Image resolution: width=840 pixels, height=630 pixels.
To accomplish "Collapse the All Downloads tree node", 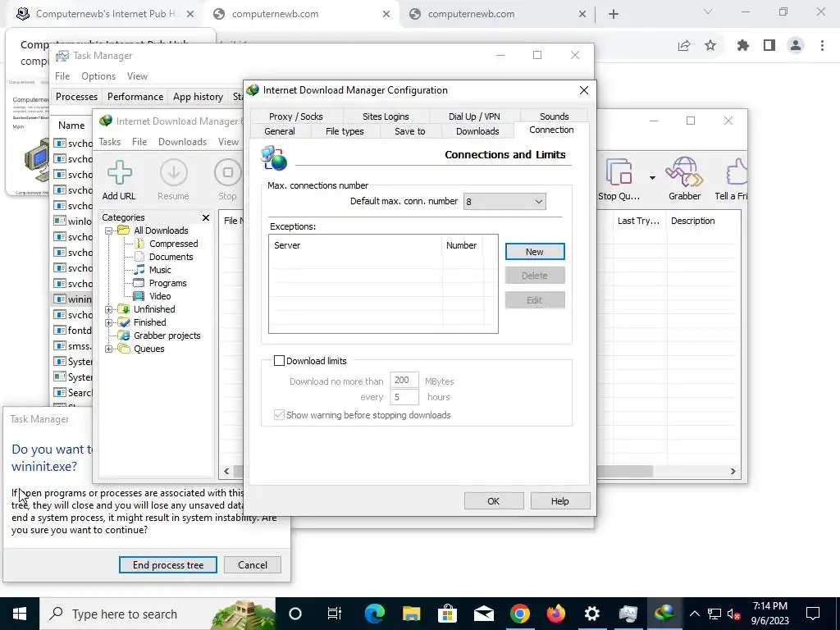I will pos(109,231).
